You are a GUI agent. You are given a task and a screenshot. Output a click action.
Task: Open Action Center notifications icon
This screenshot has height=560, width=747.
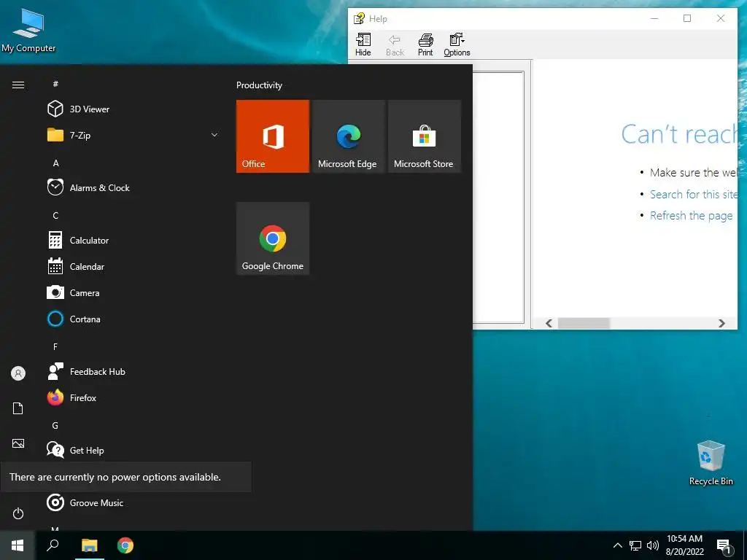tap(724, 546)
